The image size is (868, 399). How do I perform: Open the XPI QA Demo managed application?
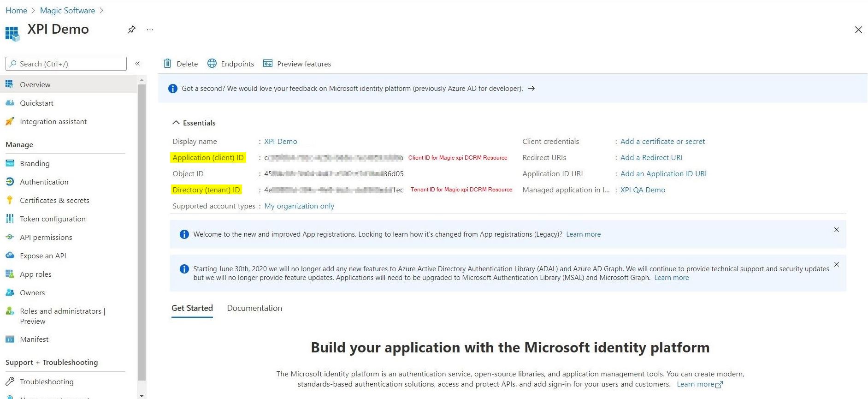point(643,190)
